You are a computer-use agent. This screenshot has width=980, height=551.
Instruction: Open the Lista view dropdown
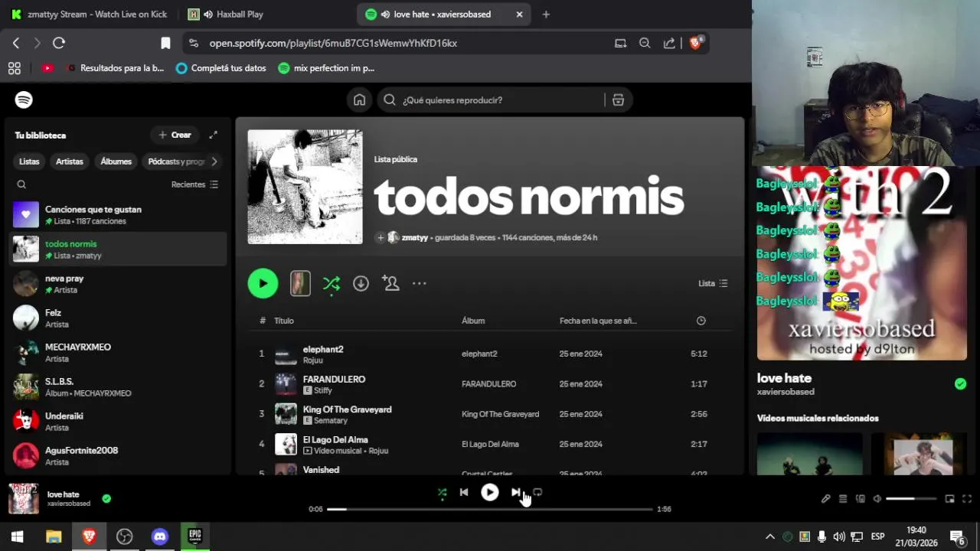(x=713, y=283)
